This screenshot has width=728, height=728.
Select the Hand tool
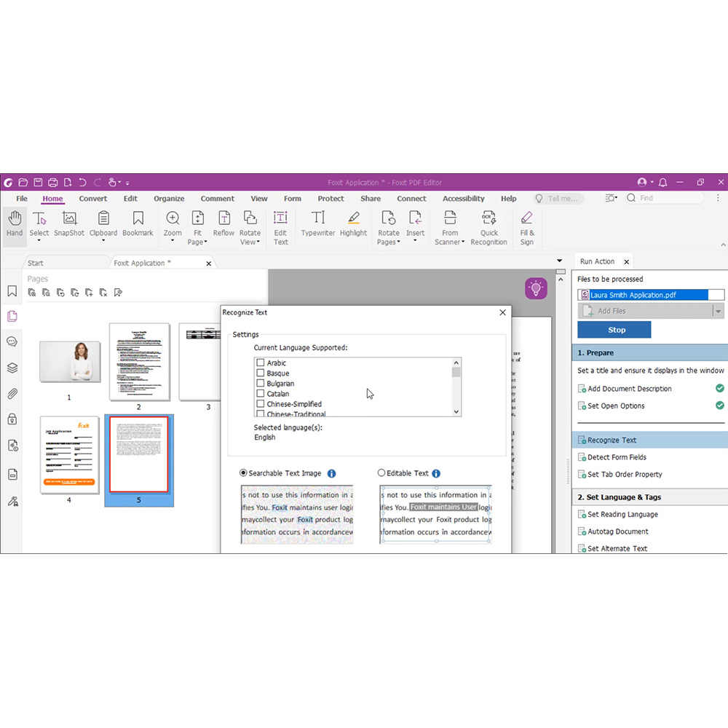pos(15,223)
